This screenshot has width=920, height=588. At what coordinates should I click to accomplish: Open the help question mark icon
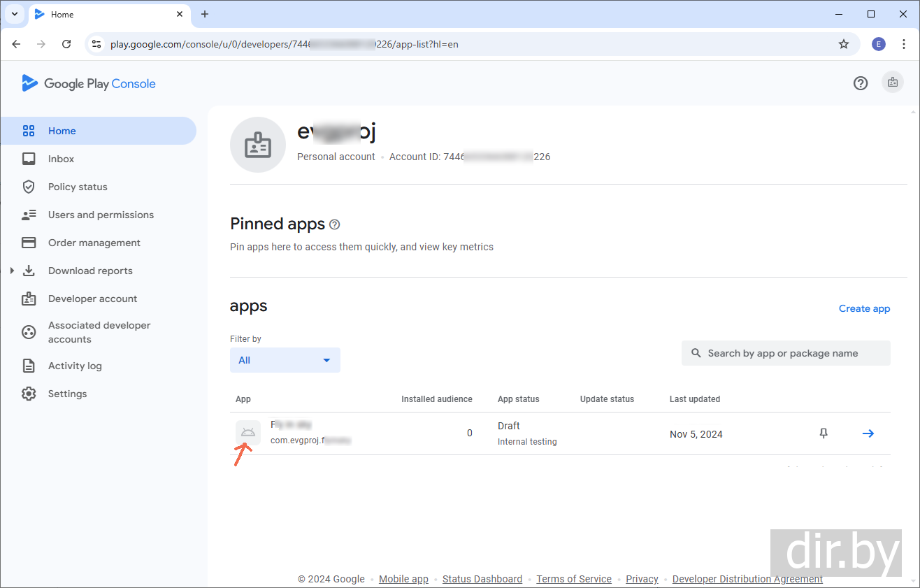pyautogui.click(x=861, y=83)
